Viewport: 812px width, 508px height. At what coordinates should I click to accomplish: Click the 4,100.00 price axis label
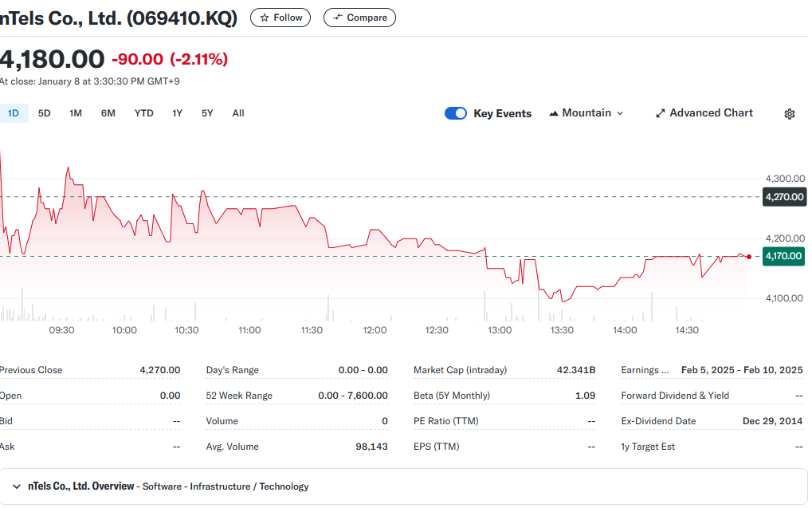tap(785, 298)
